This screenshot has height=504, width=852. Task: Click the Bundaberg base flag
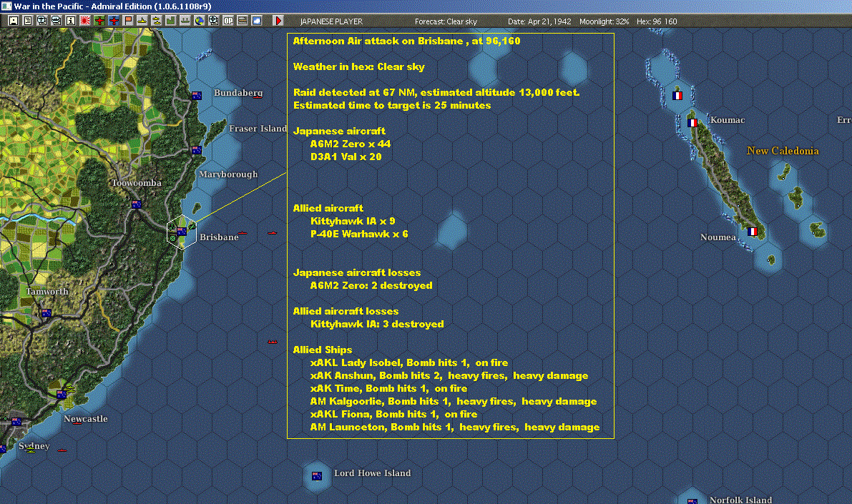pyautogui.click(x=197, y=96)
